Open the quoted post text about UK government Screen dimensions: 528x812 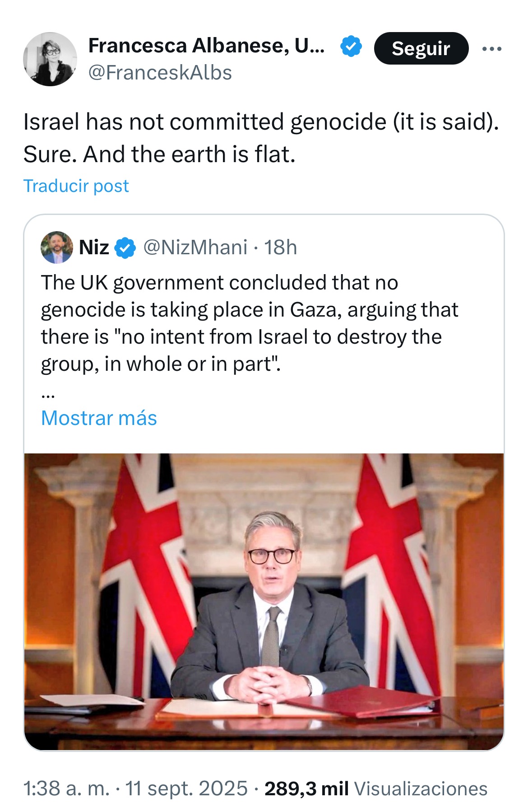click(x=249, y=323)
